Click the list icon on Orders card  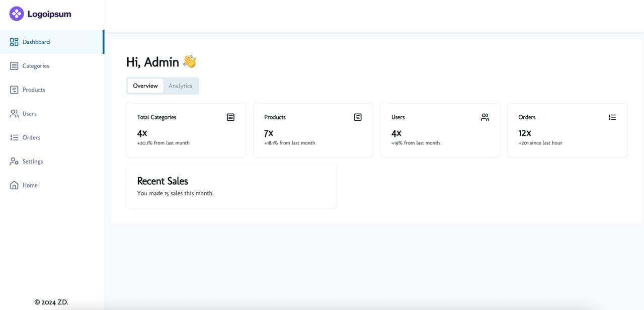click(x=612, y=117)
